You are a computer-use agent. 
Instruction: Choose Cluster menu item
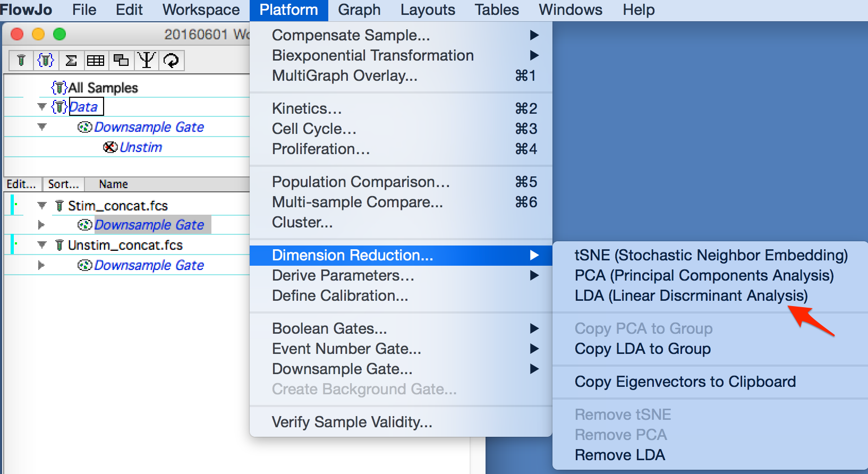(401, 222)
